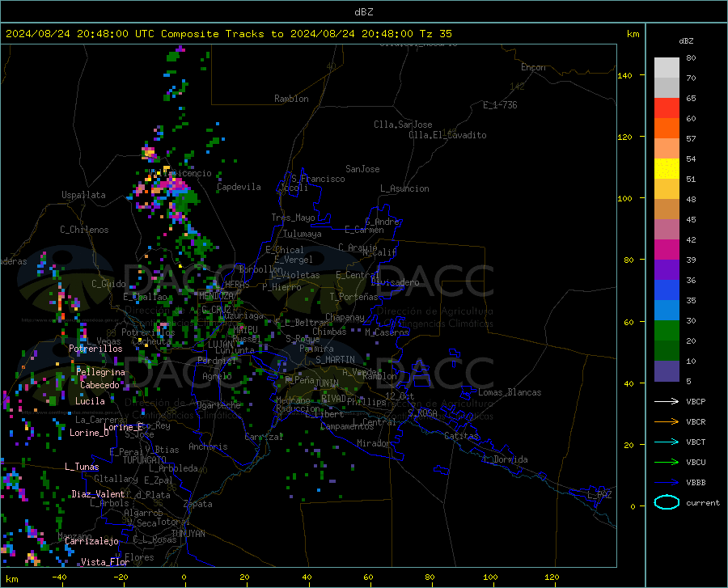Click the purple 39 dBZ swatch

(x=667, y=270)
